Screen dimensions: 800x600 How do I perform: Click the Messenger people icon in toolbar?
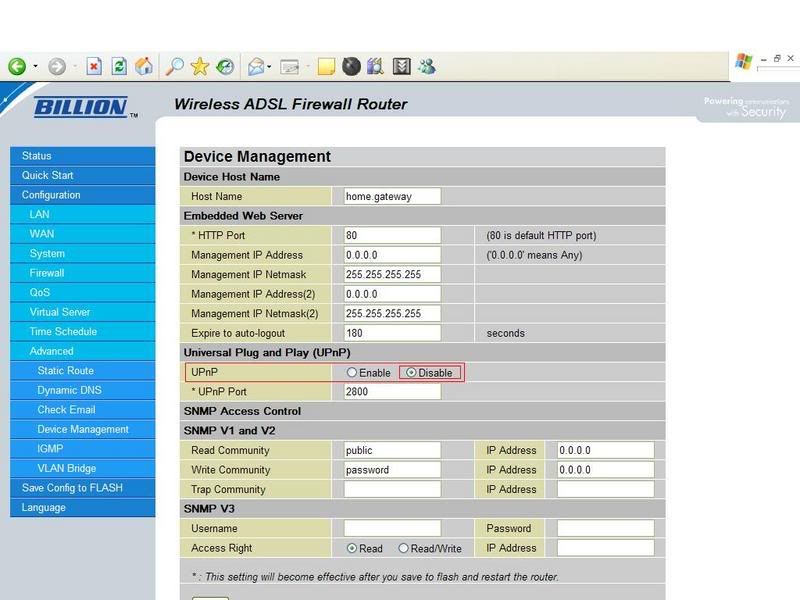point(427,66)
